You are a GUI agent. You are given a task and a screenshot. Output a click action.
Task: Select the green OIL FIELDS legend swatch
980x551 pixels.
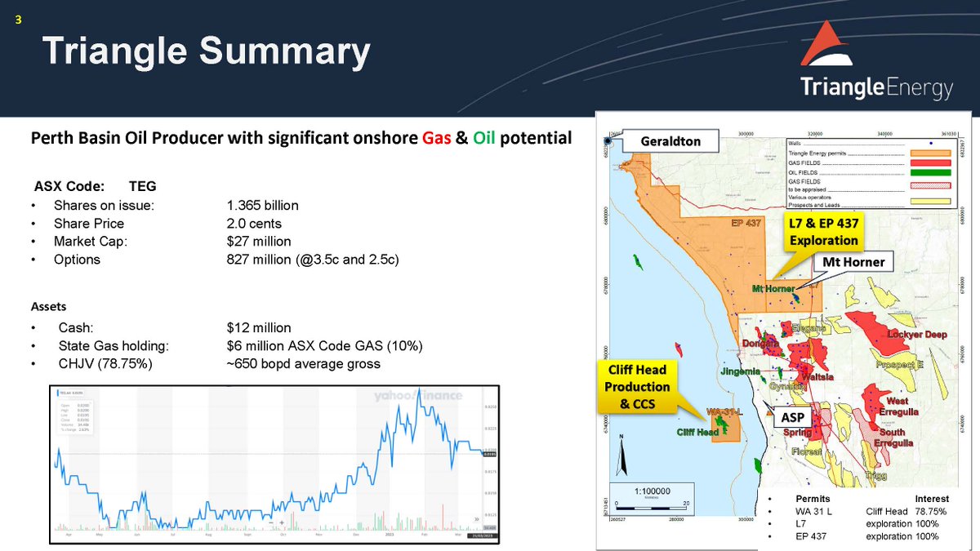click(932, 172)
